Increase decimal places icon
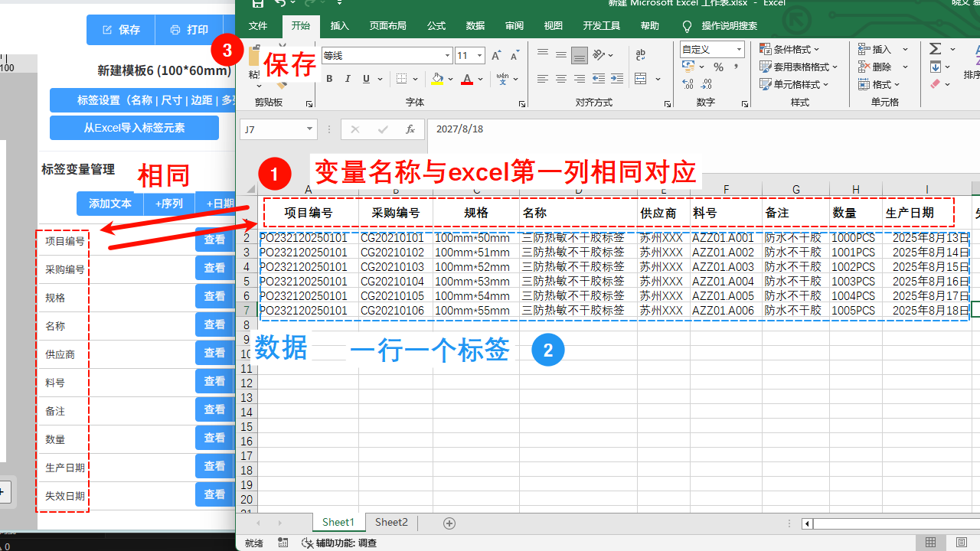Image resolution: width=980 pixels, height=551 pixels. pyautogui.click(x=686, y=85)
